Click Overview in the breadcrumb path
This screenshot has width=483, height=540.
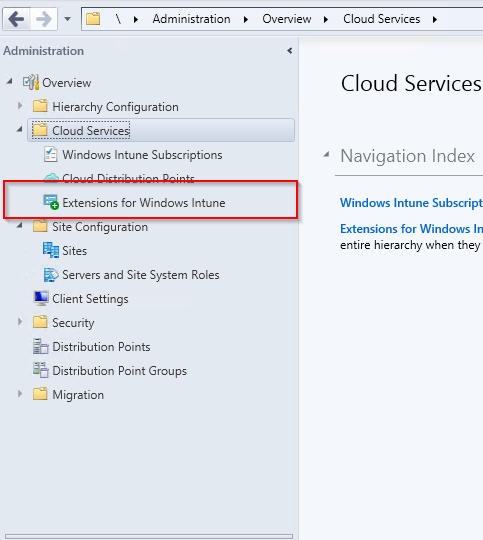(287, 19)
